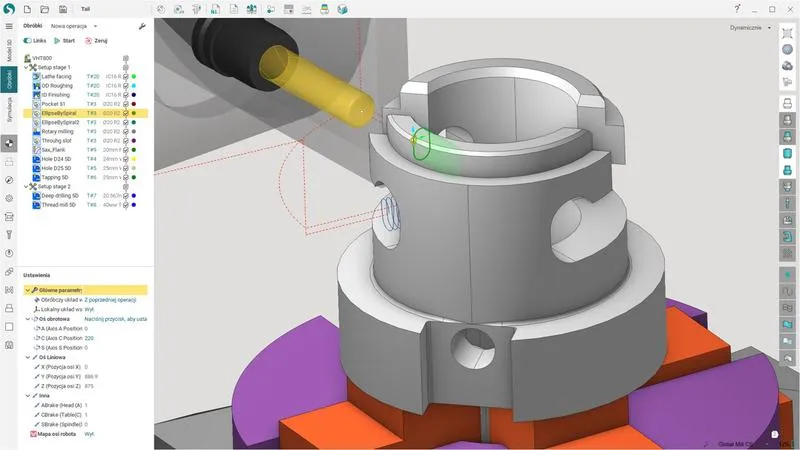Switch to the Obróbki side tab

click(9, 79)
